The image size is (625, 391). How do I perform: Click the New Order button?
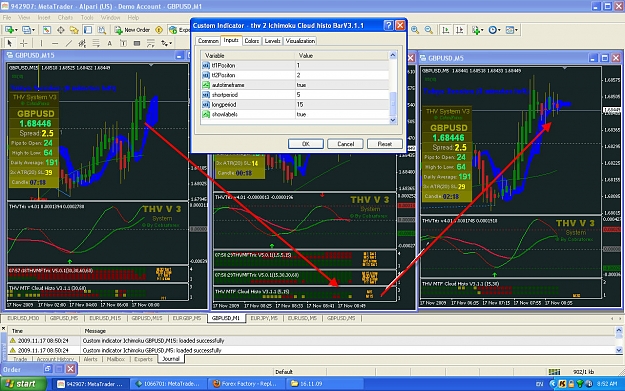[x=133, y=30]
